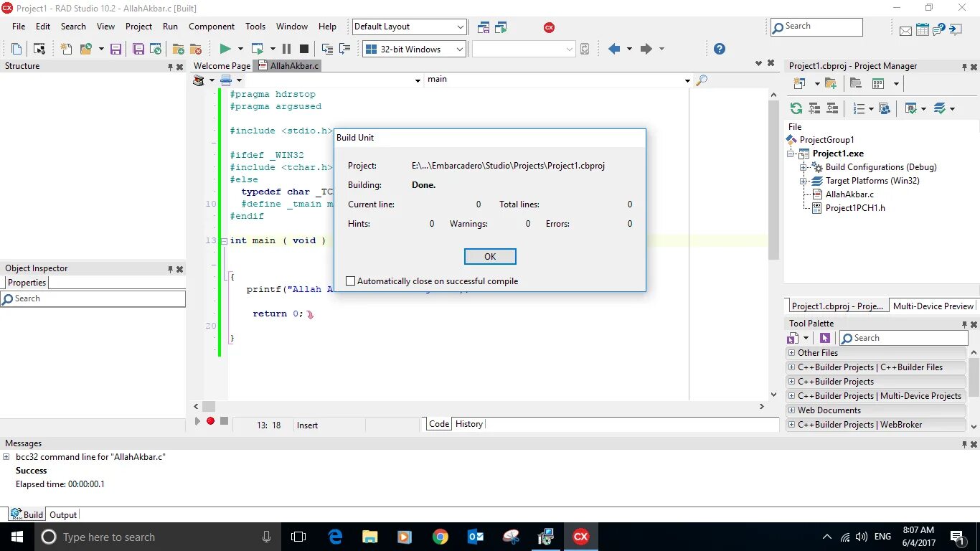Click Add File to Project icon

point(179,49)
